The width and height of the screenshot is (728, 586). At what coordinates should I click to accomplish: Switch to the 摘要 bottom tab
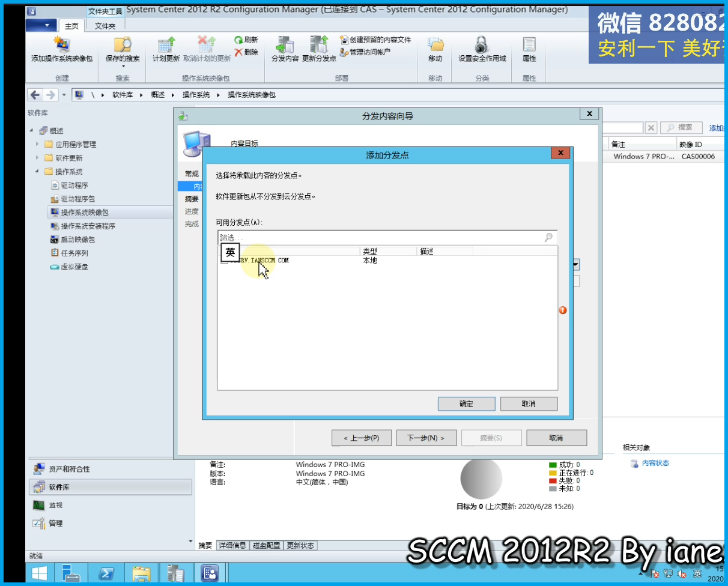pos(205,546)
